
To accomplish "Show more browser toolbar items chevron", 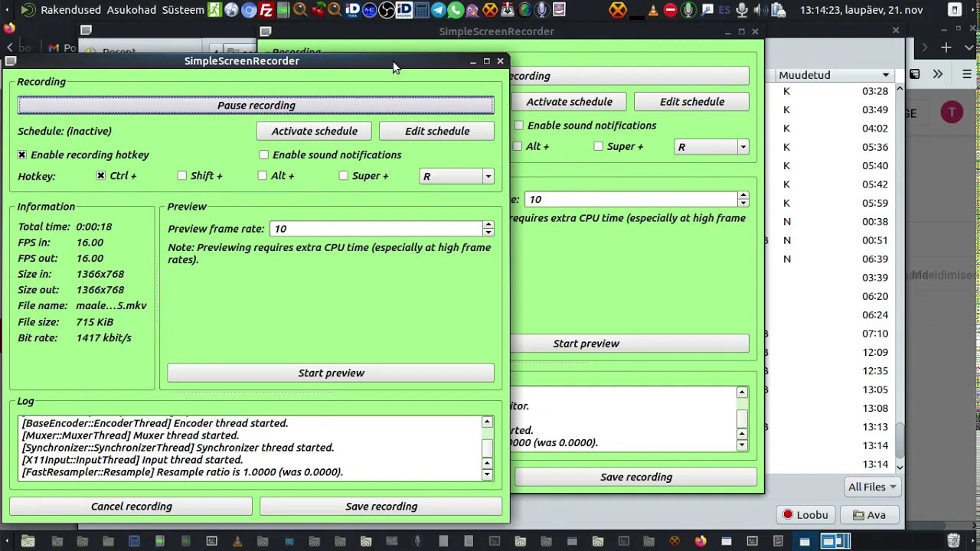I will point(938,74).
